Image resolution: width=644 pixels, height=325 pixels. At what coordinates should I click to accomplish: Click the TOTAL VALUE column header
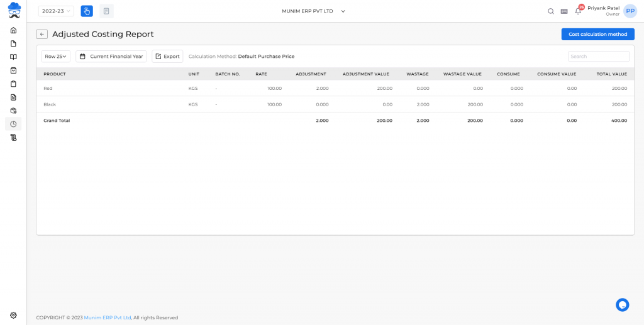click(612, 74)
